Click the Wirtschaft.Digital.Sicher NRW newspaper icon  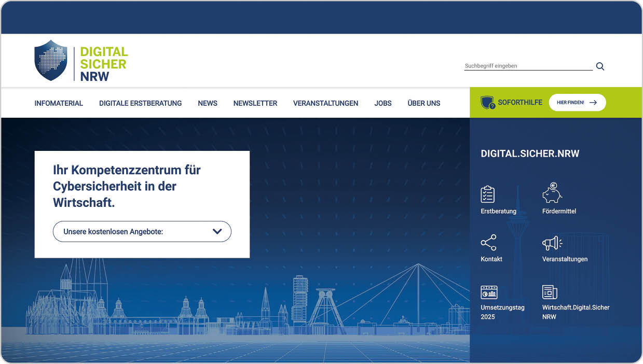(550, 292)
